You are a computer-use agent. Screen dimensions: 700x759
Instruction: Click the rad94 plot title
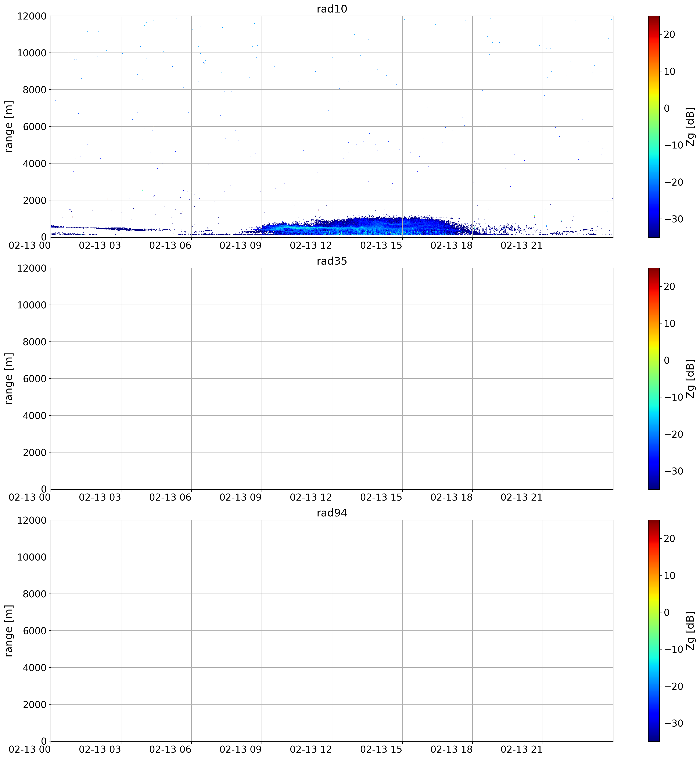tap(332, 513)
